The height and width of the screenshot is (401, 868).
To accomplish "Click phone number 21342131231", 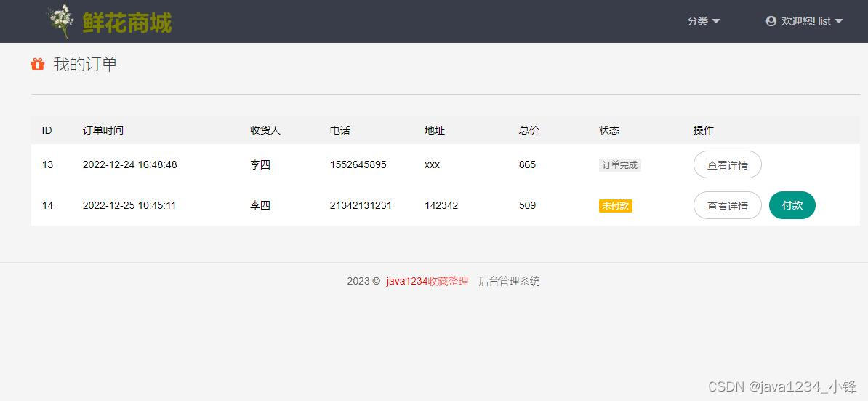I will pyautogui.click(x=361, y=205).
